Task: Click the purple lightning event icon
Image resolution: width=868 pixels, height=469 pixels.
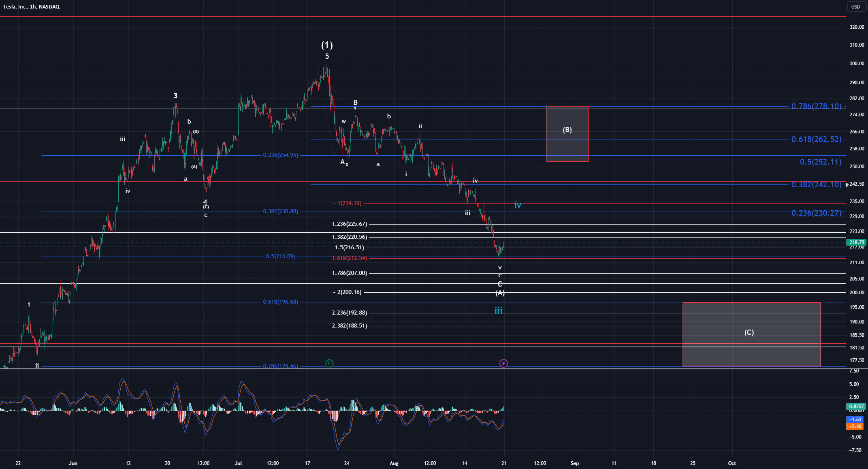Action: (x=503, y=363)
